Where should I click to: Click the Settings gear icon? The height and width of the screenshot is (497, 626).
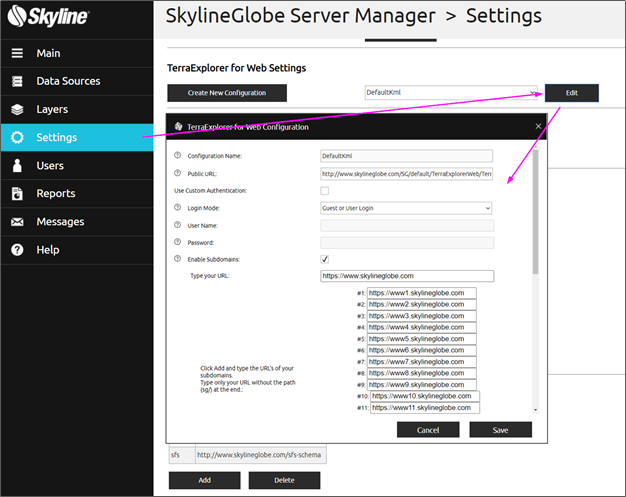coord(17,137)
